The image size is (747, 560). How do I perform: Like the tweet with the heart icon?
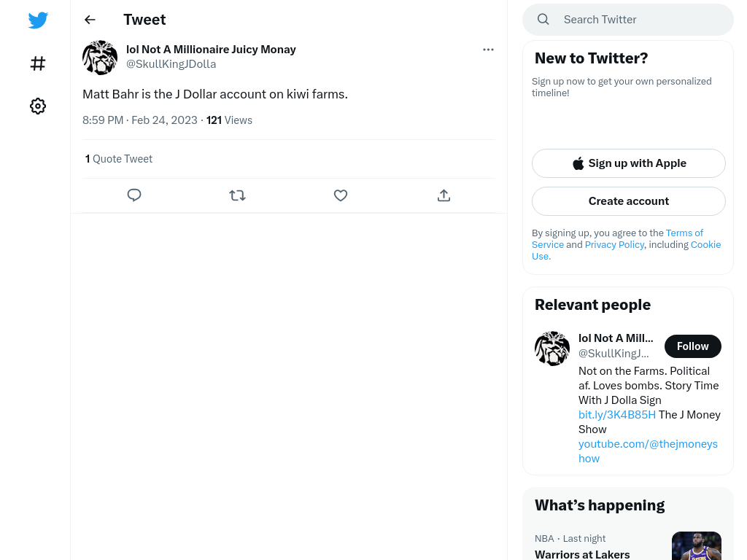(341, 195)
